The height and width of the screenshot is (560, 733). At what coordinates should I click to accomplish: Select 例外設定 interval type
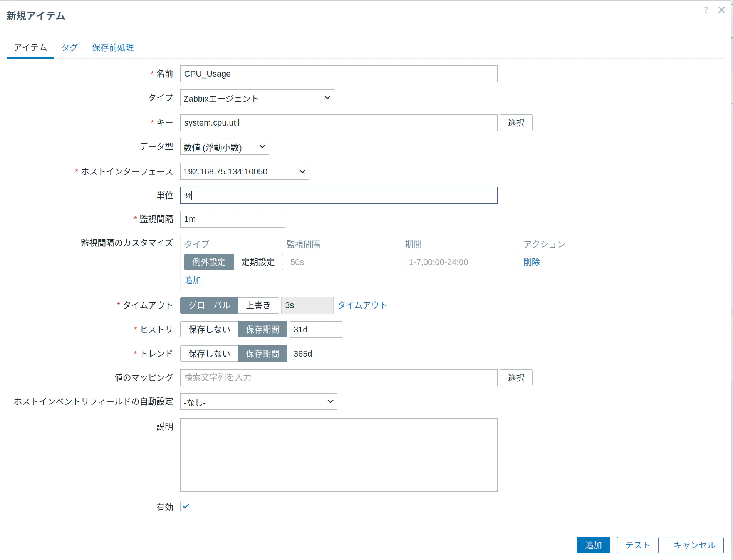(209, 262)
